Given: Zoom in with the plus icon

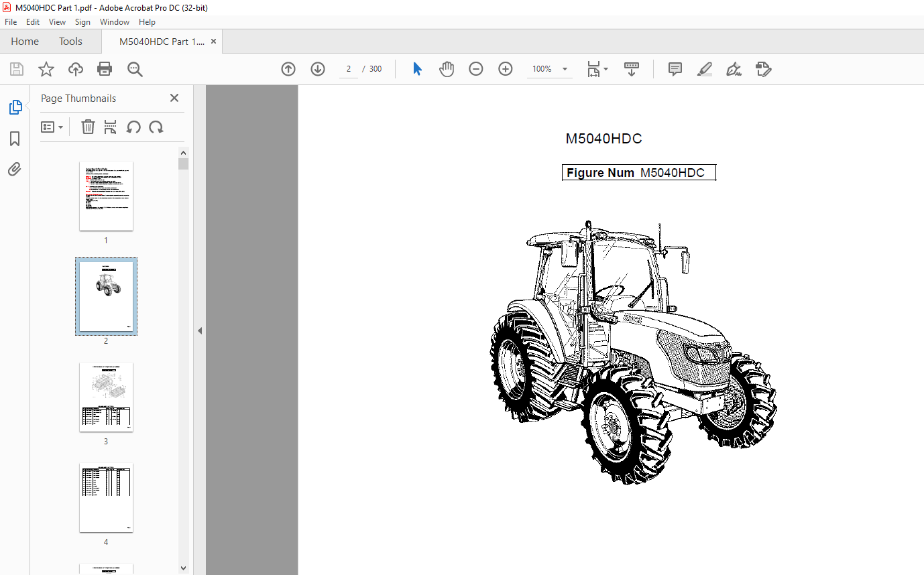Looking at the screenshot, I should pyautogui.click(x=506, y=69).
